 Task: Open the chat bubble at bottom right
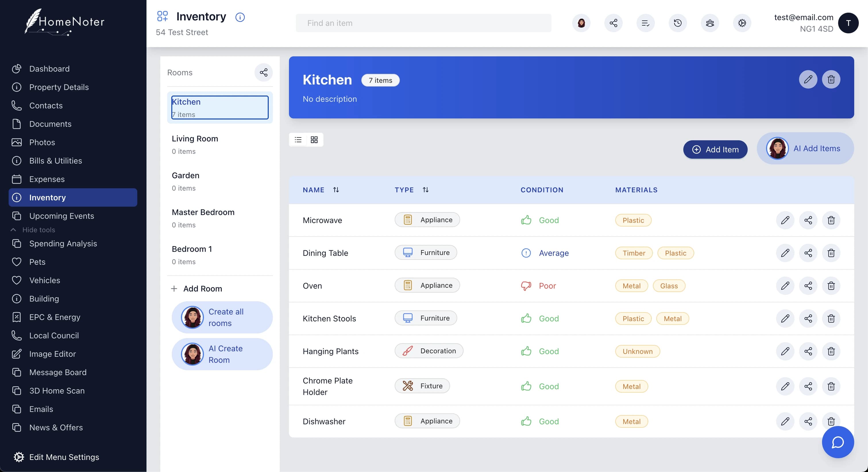pos(838,442)
